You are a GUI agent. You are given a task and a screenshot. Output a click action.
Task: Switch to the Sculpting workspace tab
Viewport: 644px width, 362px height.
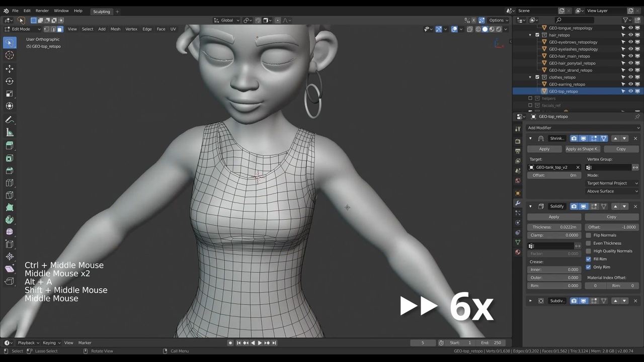pyautogui.click(x=102, y=11)
